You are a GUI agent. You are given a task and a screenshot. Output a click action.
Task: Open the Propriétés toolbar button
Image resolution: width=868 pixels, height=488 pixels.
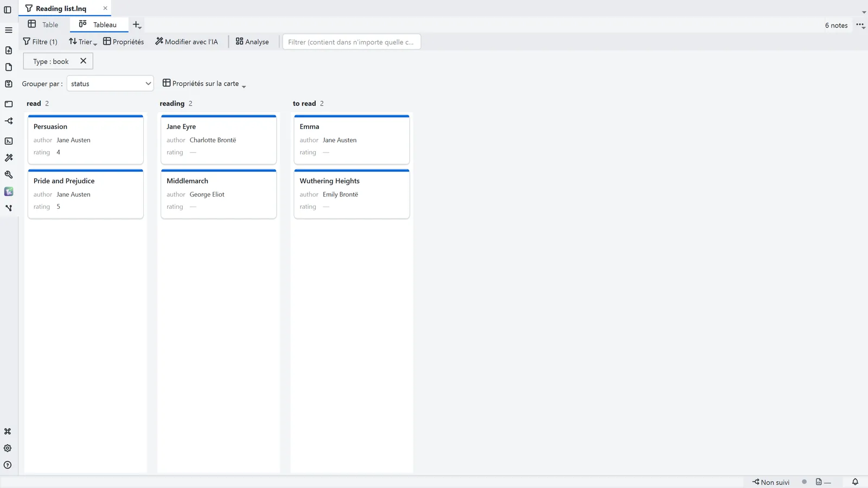(x=124, y=42)
